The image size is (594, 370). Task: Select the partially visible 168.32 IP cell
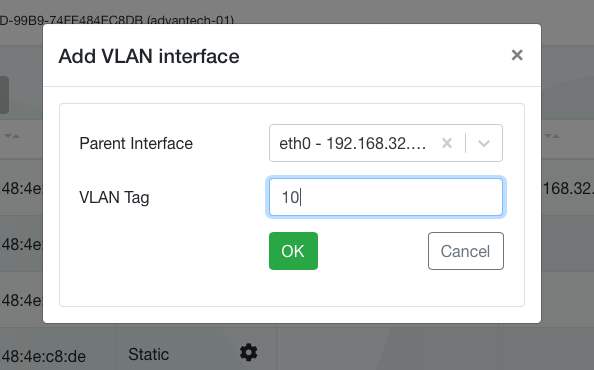click(568, 189)
